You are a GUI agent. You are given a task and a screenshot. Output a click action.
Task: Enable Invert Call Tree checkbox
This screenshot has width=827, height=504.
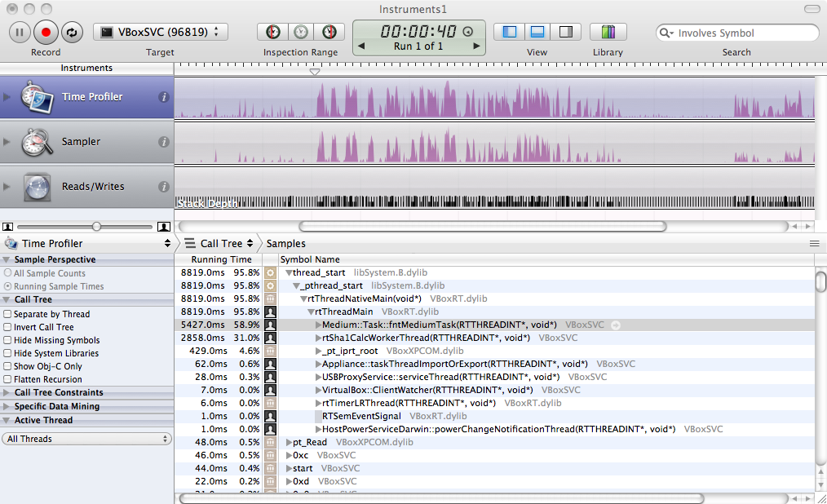8,327
